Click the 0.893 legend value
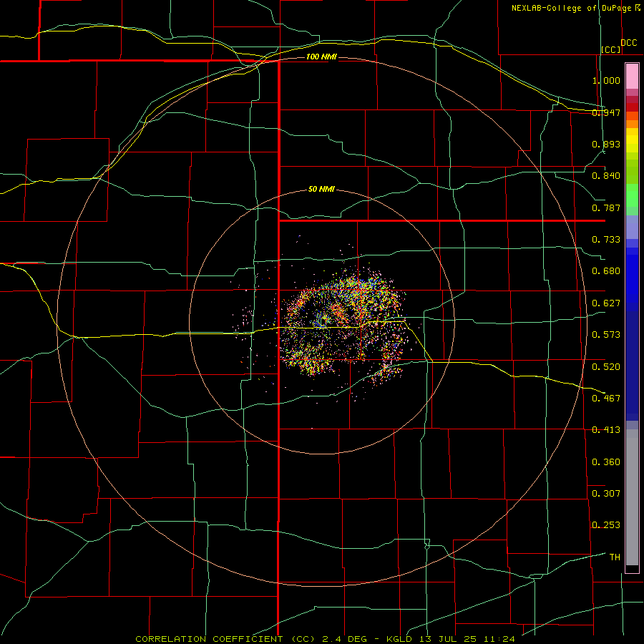The width and height of the screenshot is (644, 644). pos(606,144)
